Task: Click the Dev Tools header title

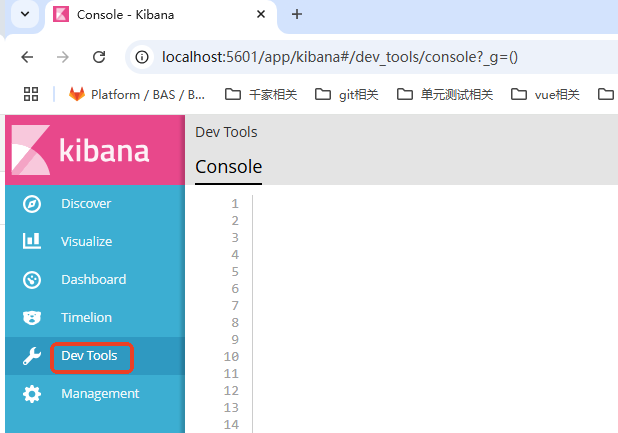Action: pos(226,132)
